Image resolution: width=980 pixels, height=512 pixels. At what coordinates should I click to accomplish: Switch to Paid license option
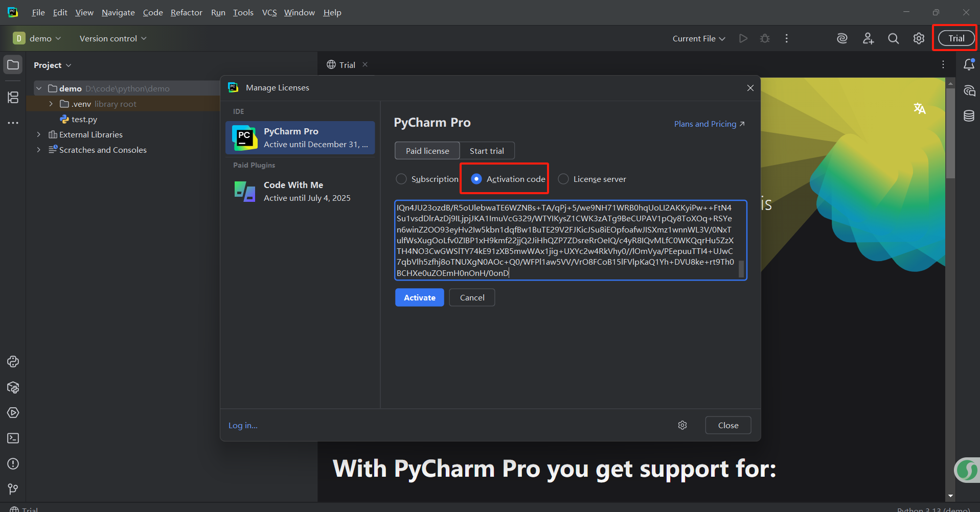[x=427, y=151]
